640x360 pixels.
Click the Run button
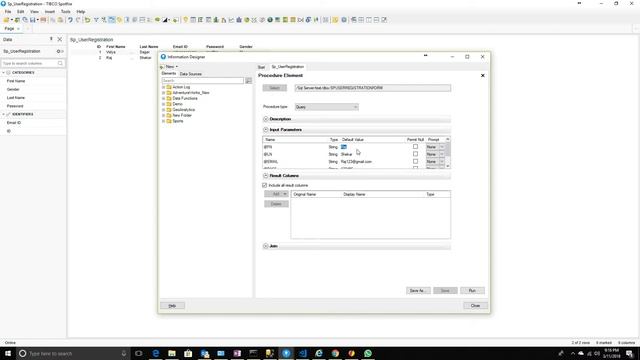(x=472, y=291)
